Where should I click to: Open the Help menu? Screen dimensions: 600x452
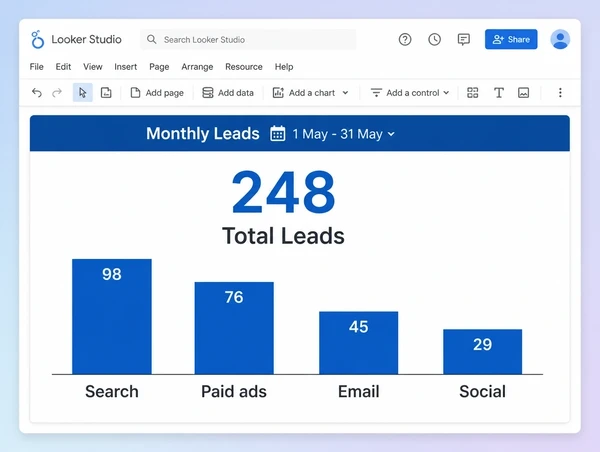point(284,67)
